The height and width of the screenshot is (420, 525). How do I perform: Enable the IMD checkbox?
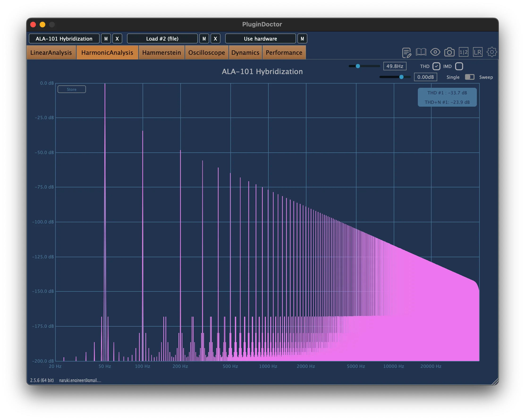coord(459,66)
